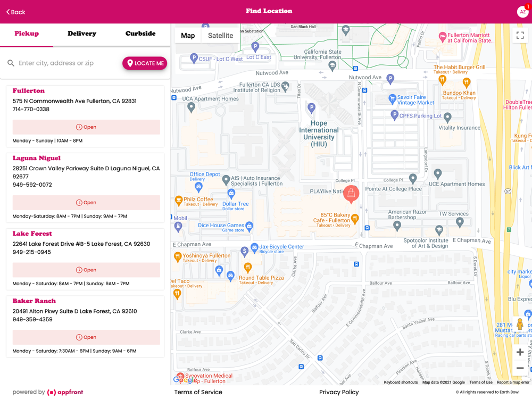Select the Laguna Niguel location title

(x=37, y=158)
